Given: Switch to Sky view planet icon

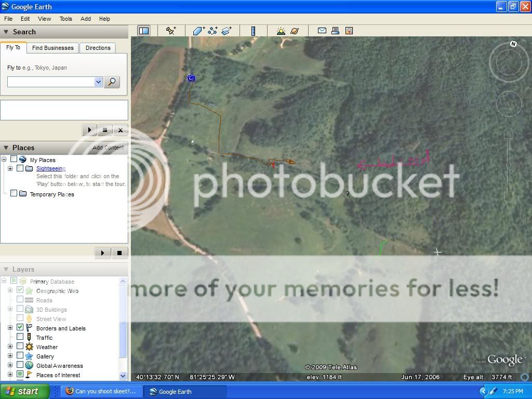Looking at the screenshot, I should (x=295, y=31).
